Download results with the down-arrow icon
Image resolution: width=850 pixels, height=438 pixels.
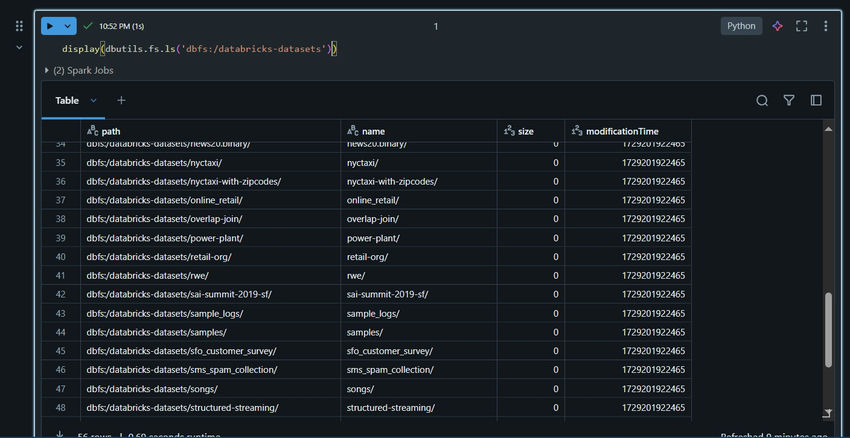[60, 435]
